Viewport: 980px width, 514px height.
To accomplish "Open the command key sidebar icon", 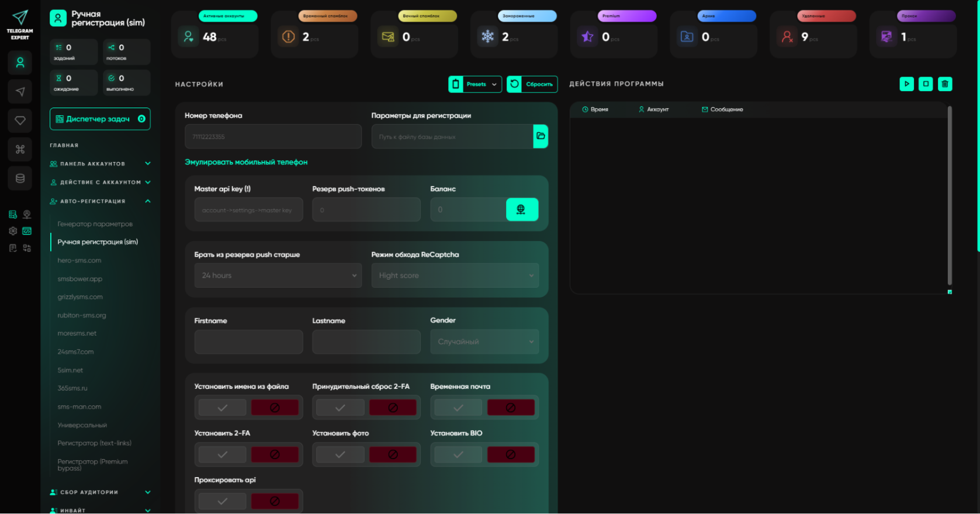I will click(x=20, y=149).
